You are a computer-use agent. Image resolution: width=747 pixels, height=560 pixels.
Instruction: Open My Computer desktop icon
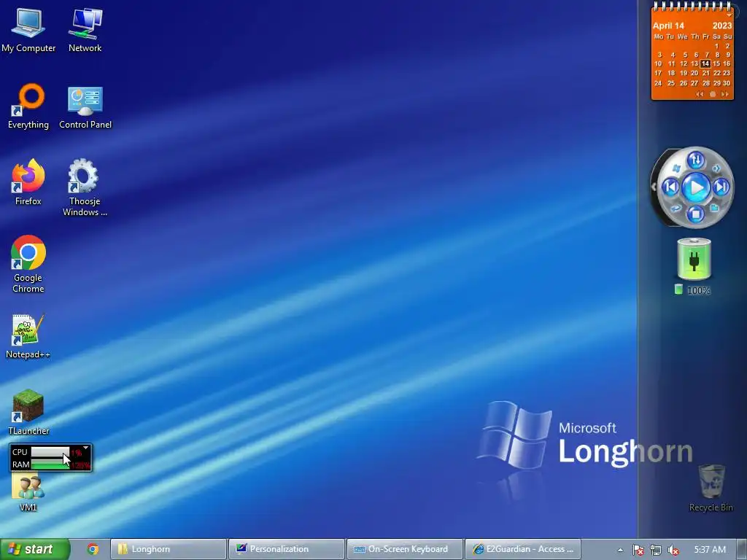pyautogui.click(x=28, y=30)
